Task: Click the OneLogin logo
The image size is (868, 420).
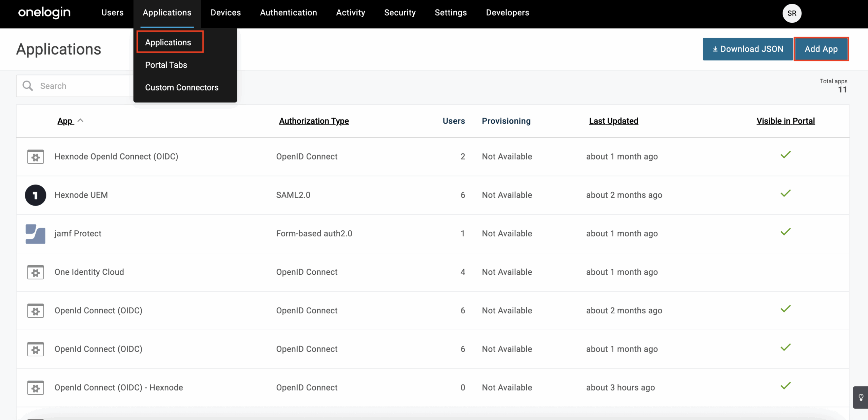Action: click(x=44, y=13)
